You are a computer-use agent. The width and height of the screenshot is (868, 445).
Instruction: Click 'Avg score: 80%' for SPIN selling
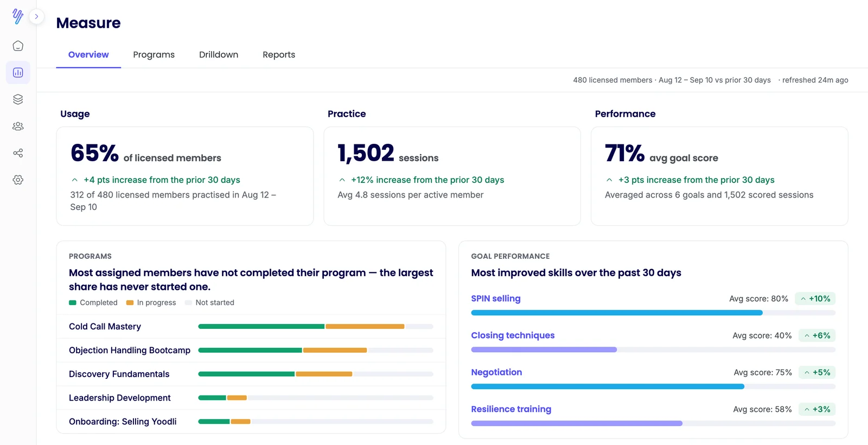(x=758, y=298)
